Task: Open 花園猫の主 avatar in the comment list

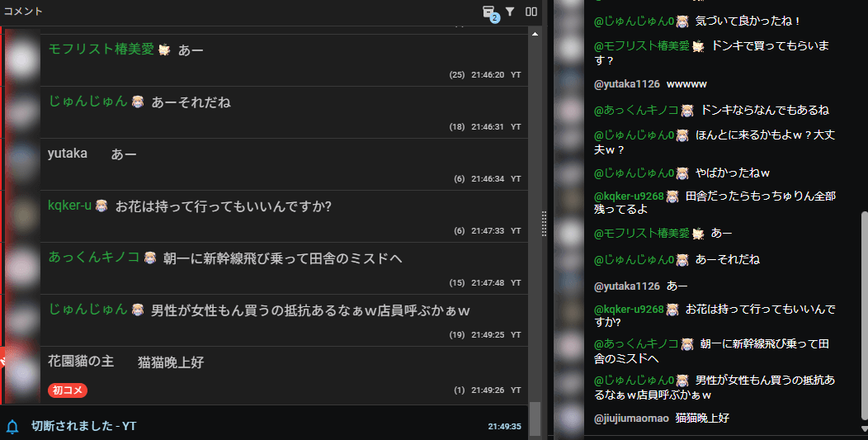Action: pyautogui.click(x=22, y=376)
